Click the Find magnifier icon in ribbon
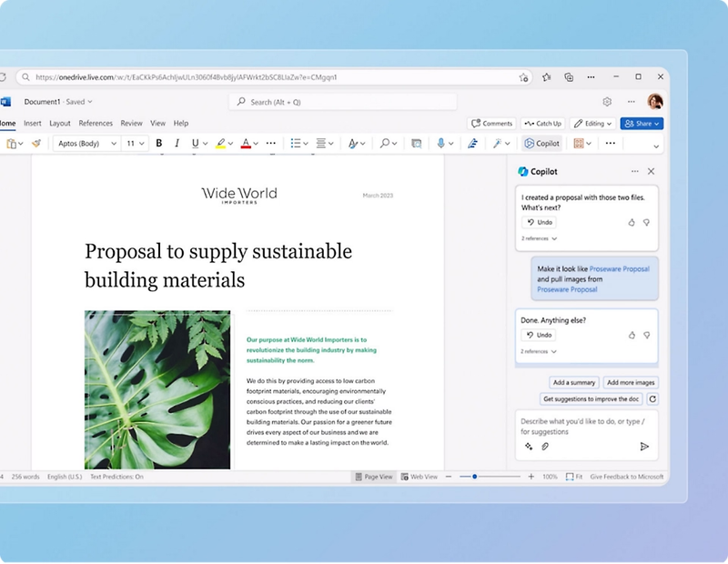 (x=384, y=144)
